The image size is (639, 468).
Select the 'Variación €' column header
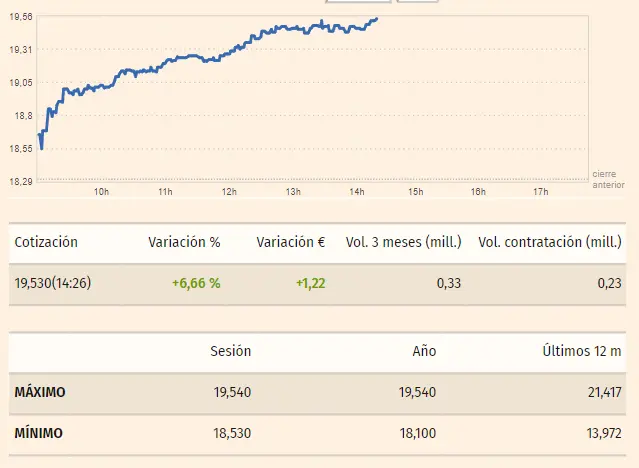point(291,242)
